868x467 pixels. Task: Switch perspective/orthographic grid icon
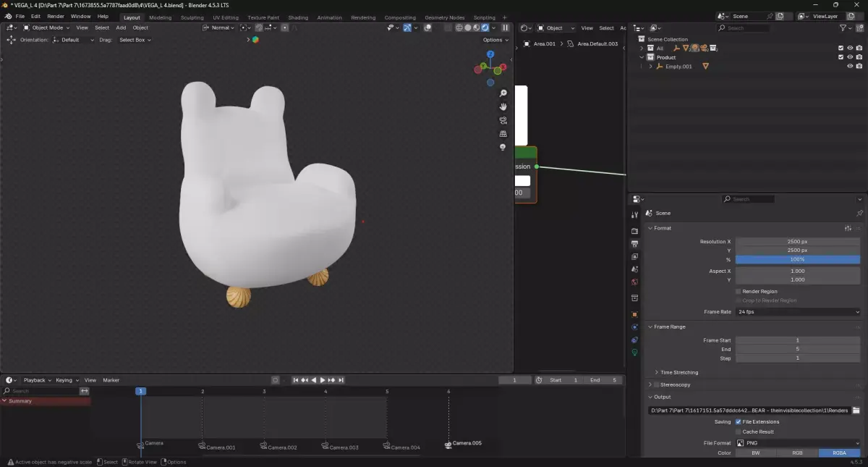[x=503, y=134]
